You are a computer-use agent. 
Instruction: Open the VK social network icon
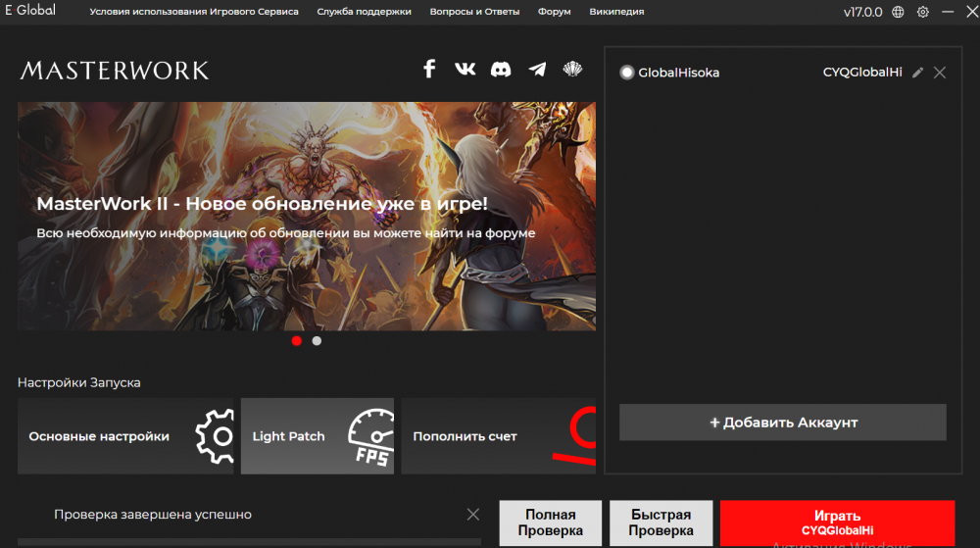click(x=465, y=69)
